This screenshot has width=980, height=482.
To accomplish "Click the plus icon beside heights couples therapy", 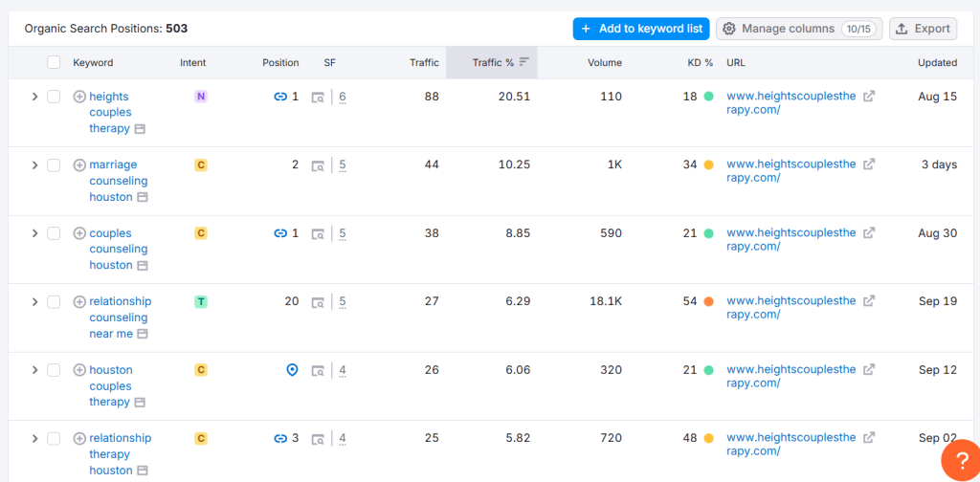I will (79, 97).
